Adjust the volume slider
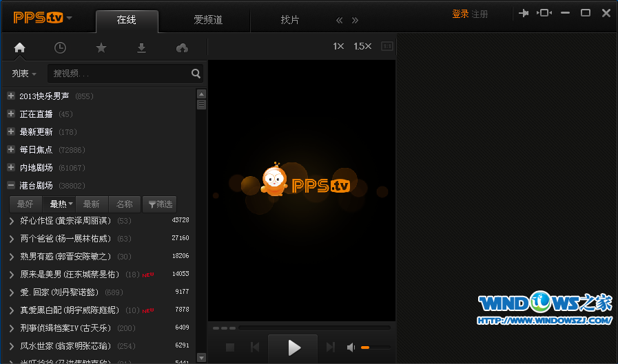 click(x=375, y=347)
